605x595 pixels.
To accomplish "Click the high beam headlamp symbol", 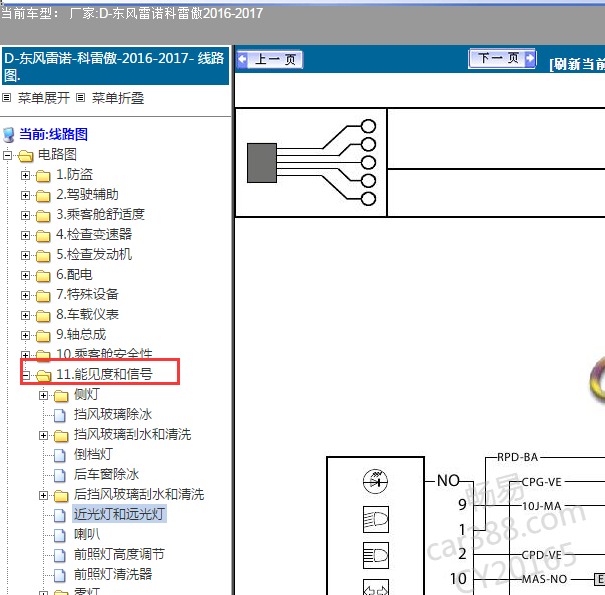I will click(x=376, y=556).
